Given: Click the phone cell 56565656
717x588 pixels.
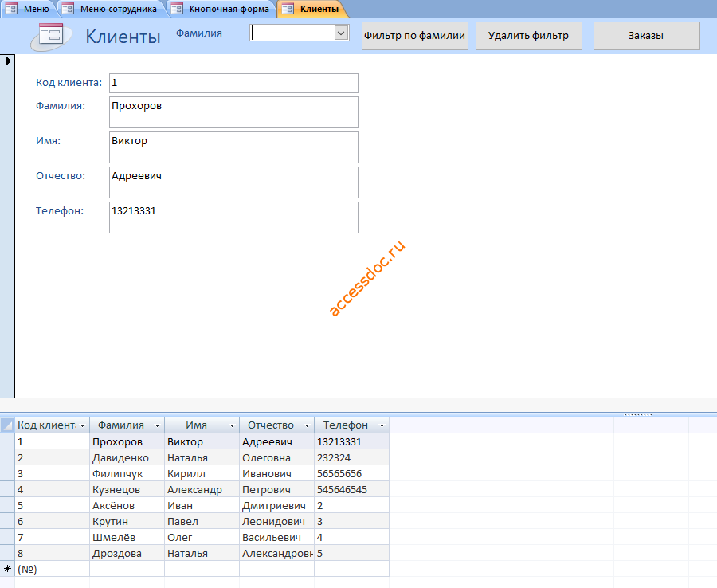Looking at the screenshot, I should click(x=351, y=474).
